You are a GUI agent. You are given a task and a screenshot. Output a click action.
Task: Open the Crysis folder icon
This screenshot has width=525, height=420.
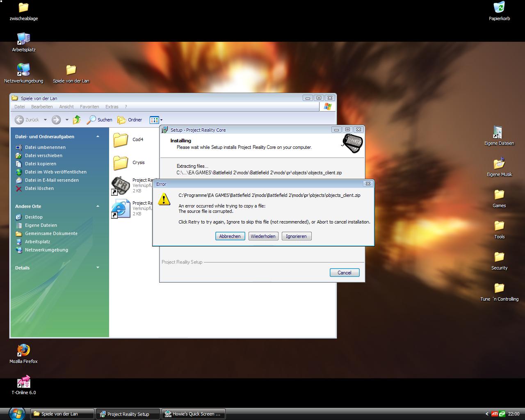coord(121,163)
